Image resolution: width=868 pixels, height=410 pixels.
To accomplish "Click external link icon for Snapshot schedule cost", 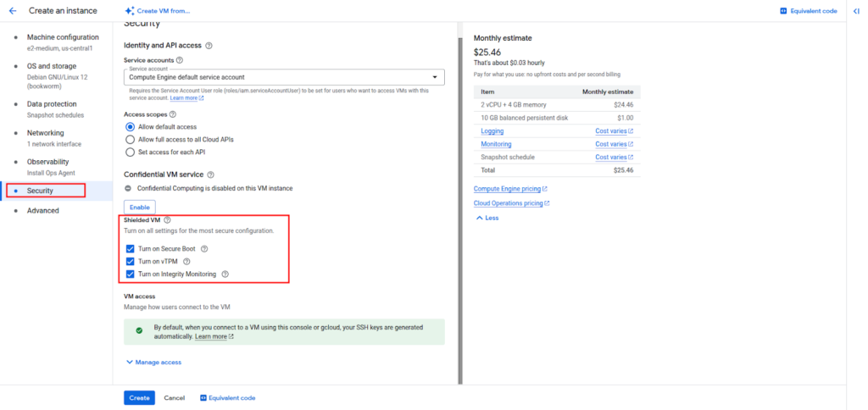I will pos(631,158).
